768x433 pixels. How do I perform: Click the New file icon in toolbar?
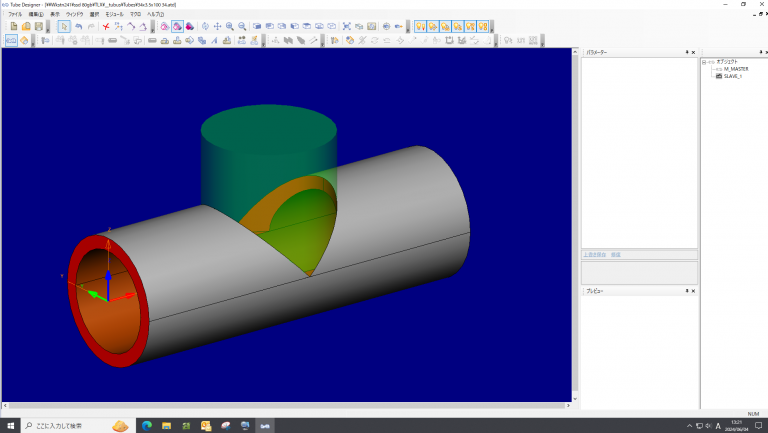pyautogui.click(x=14, y=26)
